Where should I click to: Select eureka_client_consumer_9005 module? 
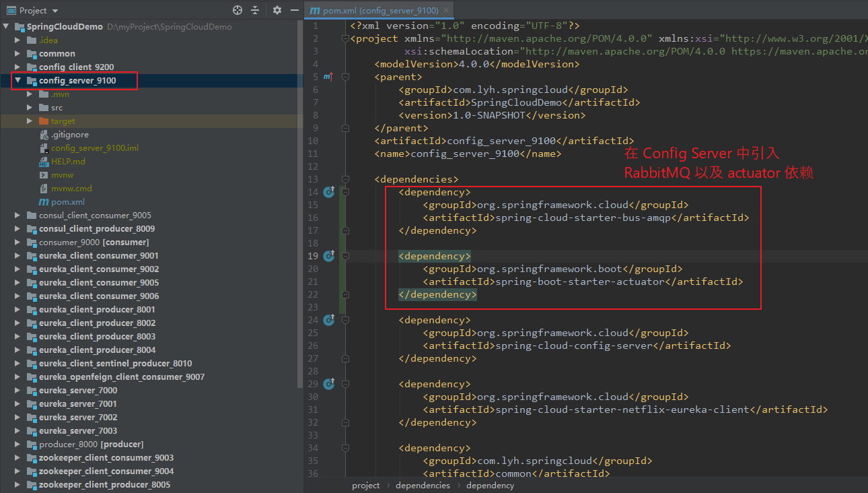point(99,283)
